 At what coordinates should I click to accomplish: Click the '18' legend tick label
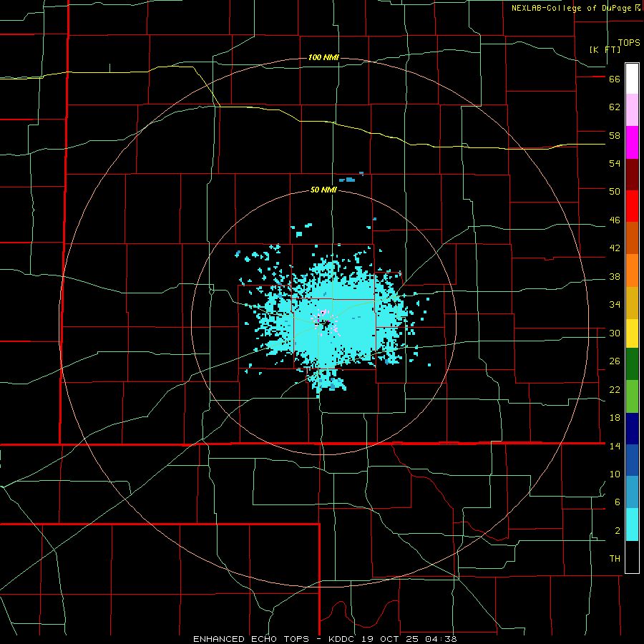point(615,418)
